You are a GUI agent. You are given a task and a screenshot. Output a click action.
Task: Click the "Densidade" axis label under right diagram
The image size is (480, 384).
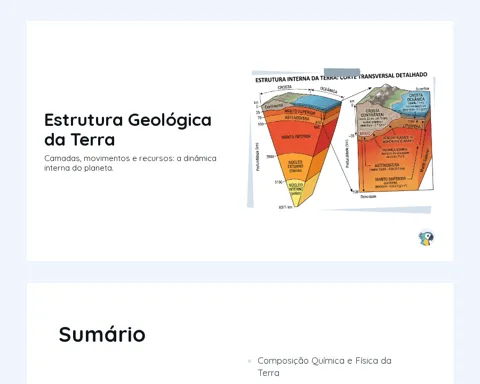(x=368, y=197)
